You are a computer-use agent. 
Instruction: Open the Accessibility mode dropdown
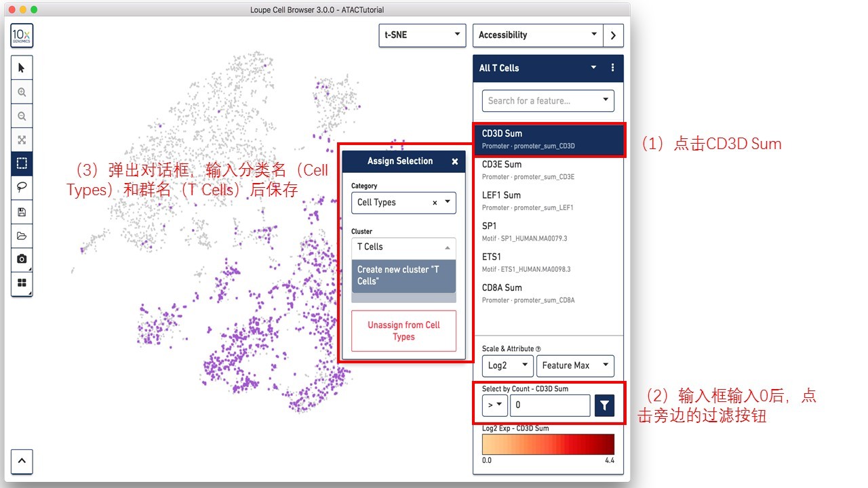click(x=537, y=35)
